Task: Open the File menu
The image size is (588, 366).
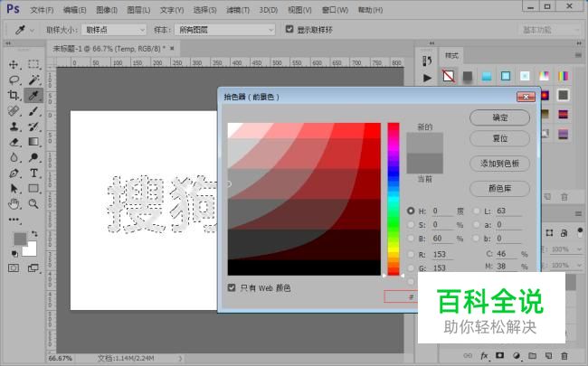Action: click(x=42, y=10)
